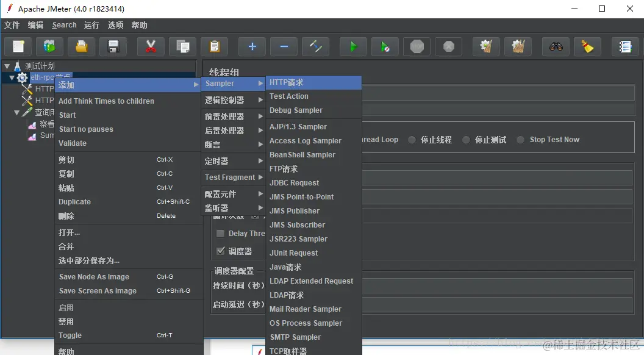Viewport: 644px width, 355px height.
Task: Click the Start no pauses icon
Action: [385, 46]
